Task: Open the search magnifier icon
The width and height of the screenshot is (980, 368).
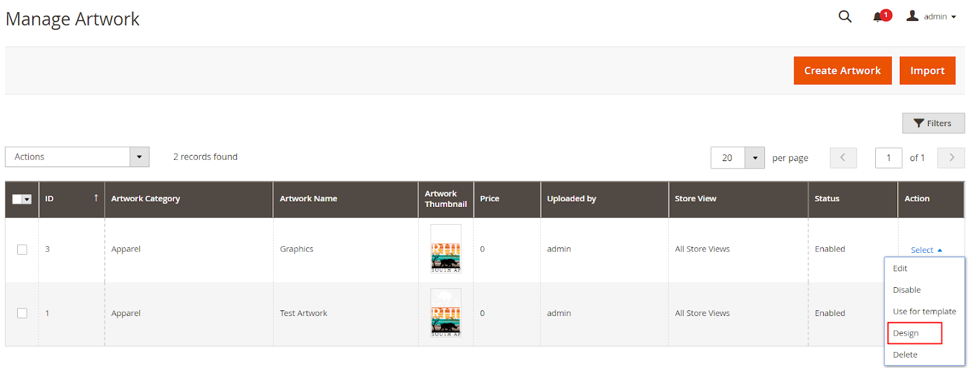Action: tap(845, 17)
